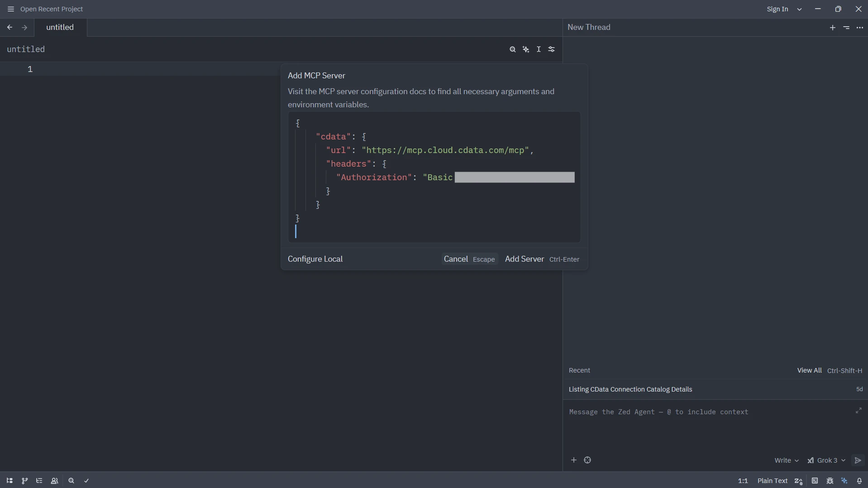Open the editor settings sliders icon
Image resolution: width=868 pixels, height=488 pixels.
[x=552, y=49]
